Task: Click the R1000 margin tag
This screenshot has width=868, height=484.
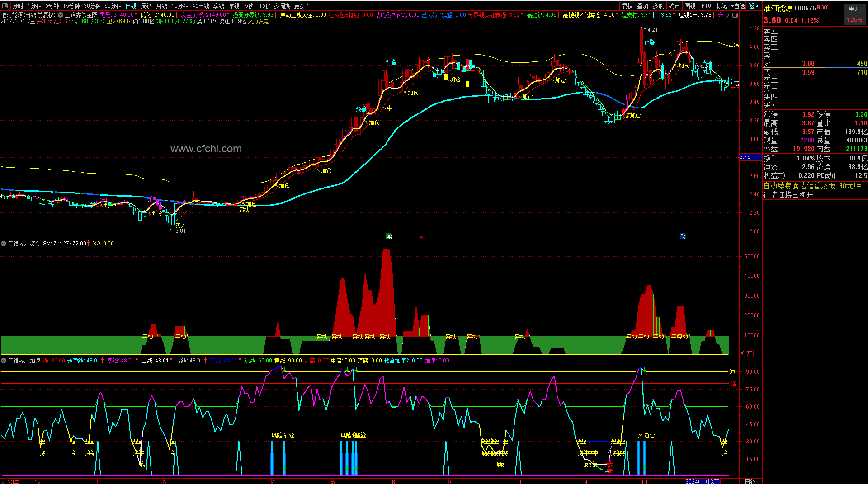Action: click(823, 7)
